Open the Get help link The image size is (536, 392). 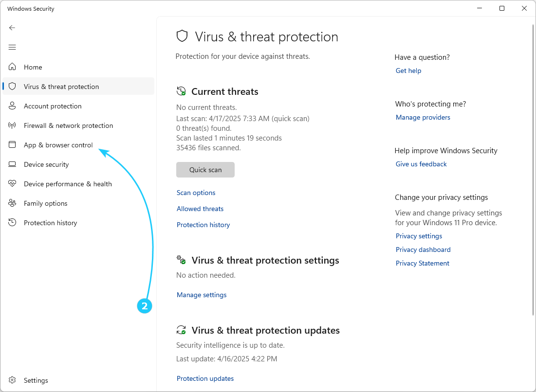pyautogui.click(x=408, y=71)
